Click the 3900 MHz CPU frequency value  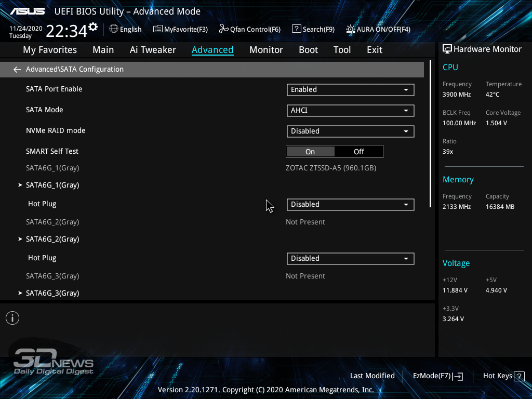[456, 95]
